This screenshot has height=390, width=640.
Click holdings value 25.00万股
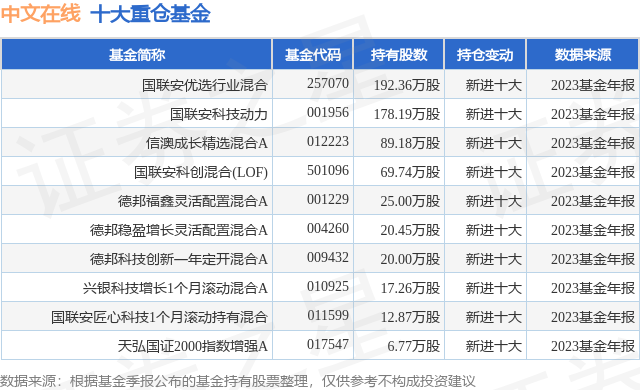(x=410, y=201)
